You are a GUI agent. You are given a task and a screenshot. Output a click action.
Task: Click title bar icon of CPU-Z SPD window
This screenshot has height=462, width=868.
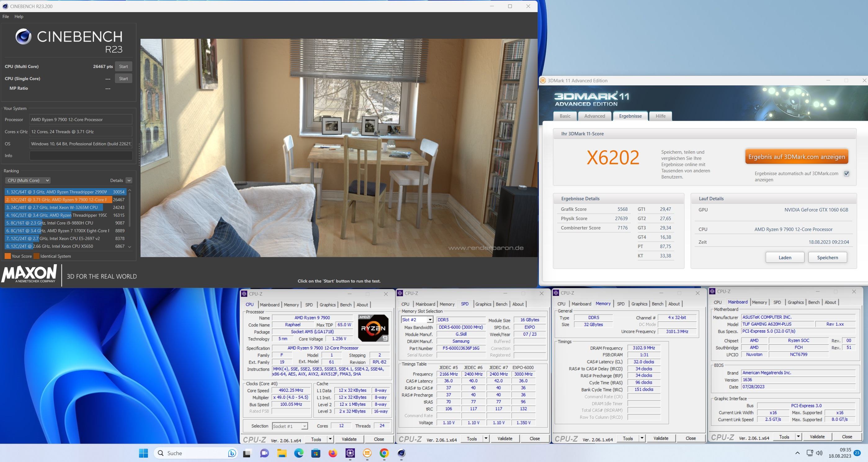tap(400, 293)
